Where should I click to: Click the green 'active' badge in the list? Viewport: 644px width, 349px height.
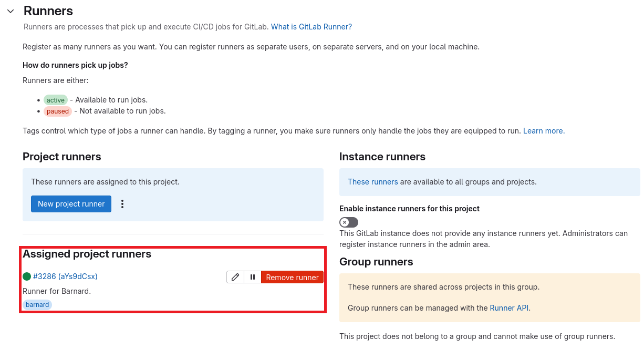[56, 100]
